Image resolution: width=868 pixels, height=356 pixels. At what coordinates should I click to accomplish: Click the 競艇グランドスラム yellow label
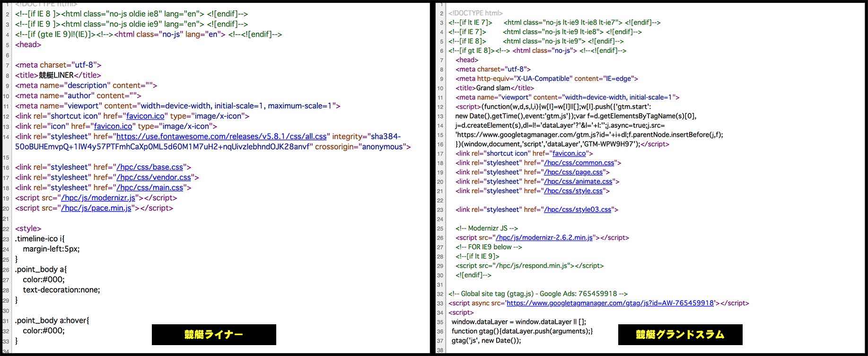pyautogui.click(x=680, y=335)
